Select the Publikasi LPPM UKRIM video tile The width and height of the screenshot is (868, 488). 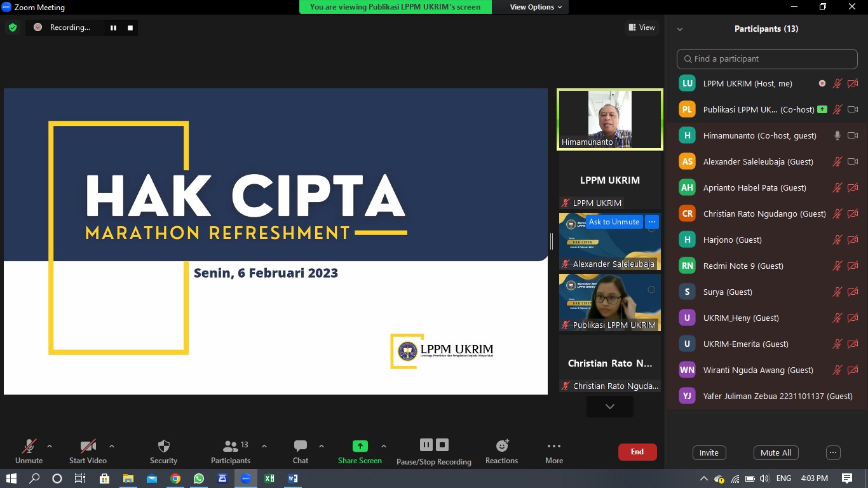click(610, 302)
